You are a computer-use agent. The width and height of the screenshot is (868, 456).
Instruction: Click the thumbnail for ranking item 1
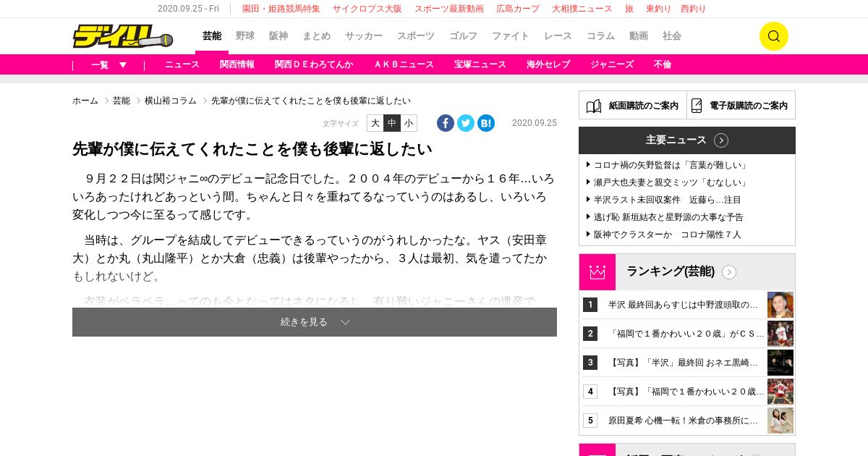coord(780,305)
